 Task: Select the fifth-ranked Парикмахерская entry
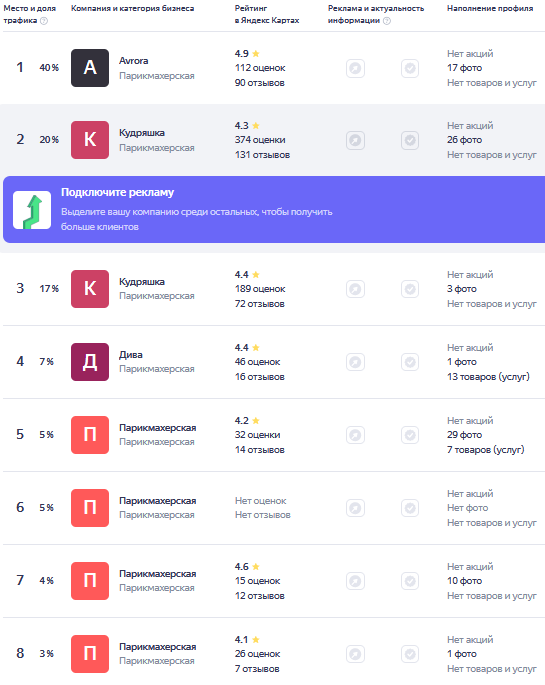(x=158, y=428)
